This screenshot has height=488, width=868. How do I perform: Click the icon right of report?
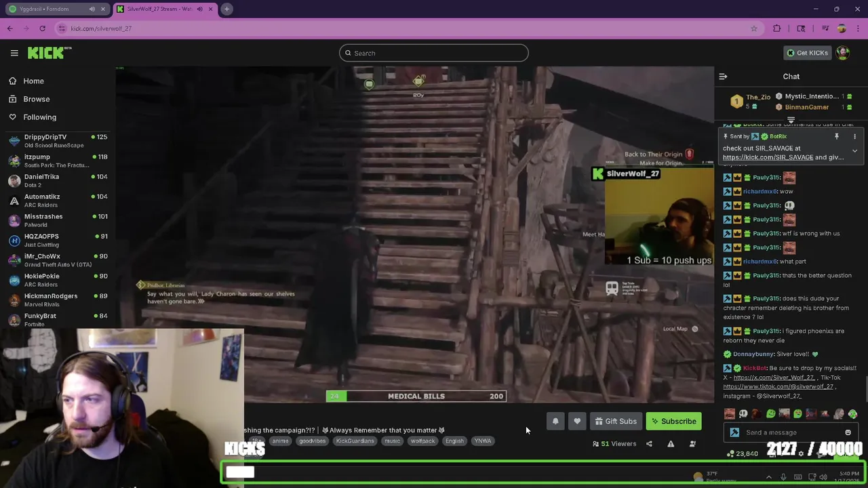(x=692, y=444)
